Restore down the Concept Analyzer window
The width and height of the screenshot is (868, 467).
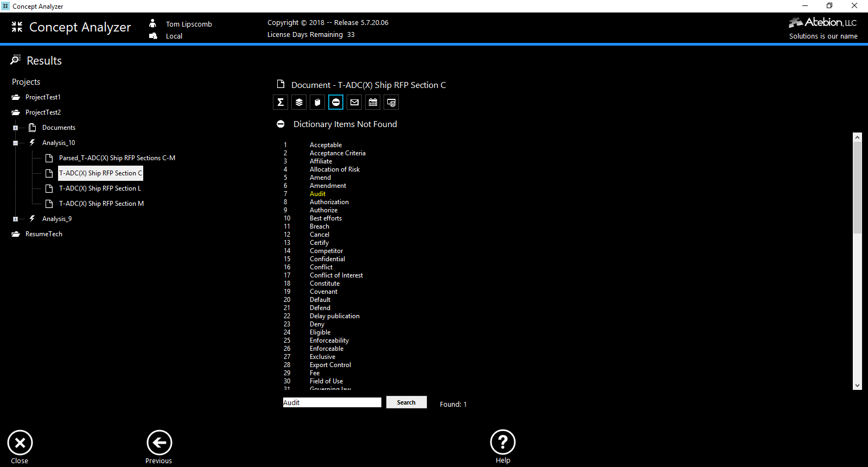click(829, 6)
